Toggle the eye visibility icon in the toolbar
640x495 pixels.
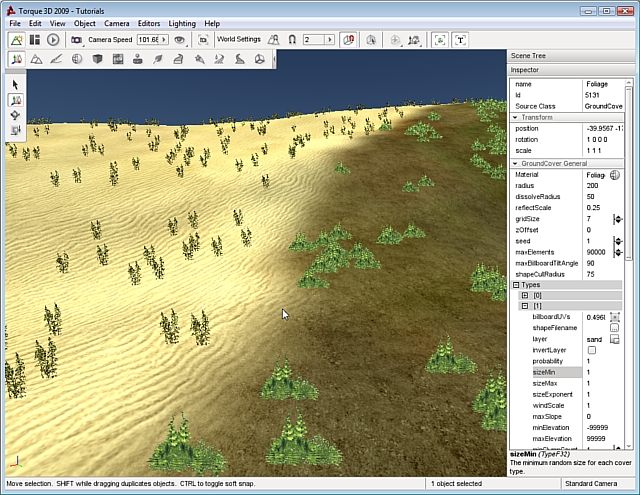click(180, 40)
